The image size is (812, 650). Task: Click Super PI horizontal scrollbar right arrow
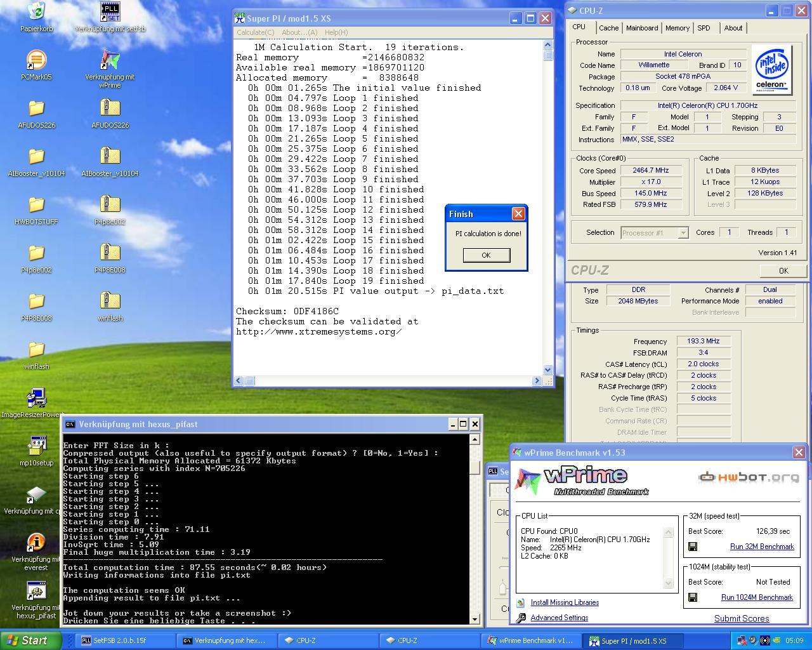tap(537, 381)
